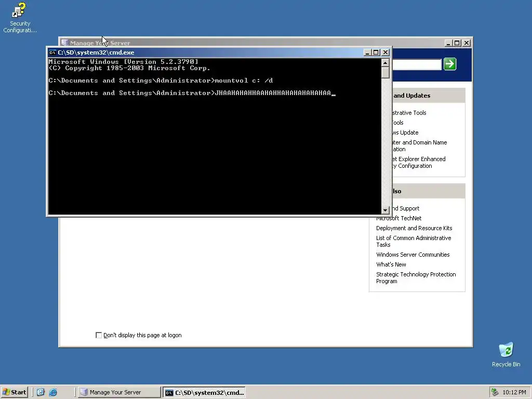Click the cmd window scrollbar thumb
Image resolution: width=532 pixels, height=399 pixels.
(x=385, y=73)
